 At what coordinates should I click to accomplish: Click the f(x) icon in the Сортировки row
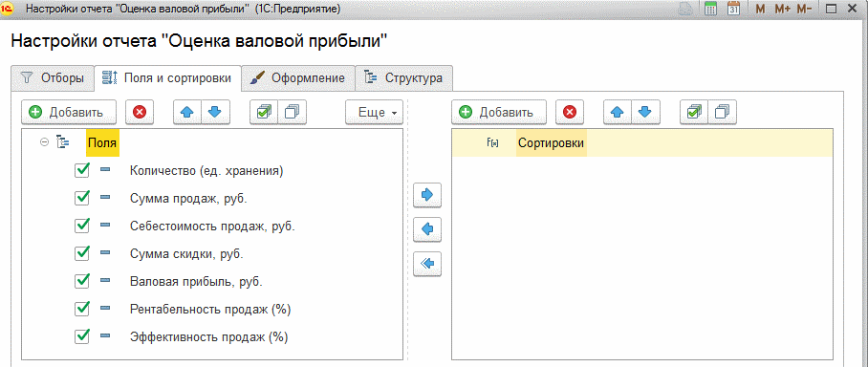coord(492,142)
